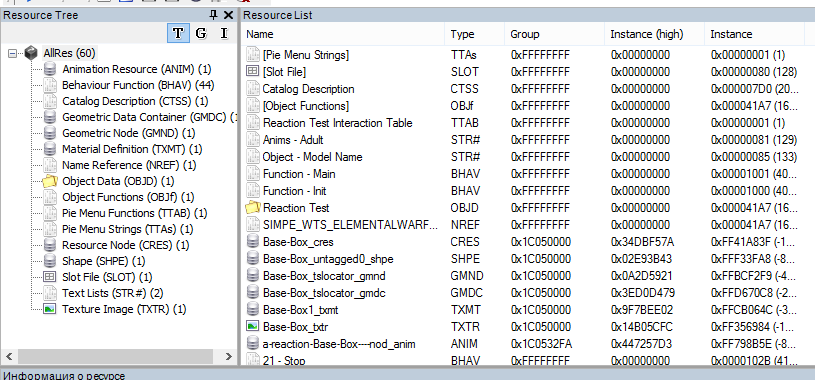Sort Resource List by Name column

pyautogui.click(x=343, y=34)
